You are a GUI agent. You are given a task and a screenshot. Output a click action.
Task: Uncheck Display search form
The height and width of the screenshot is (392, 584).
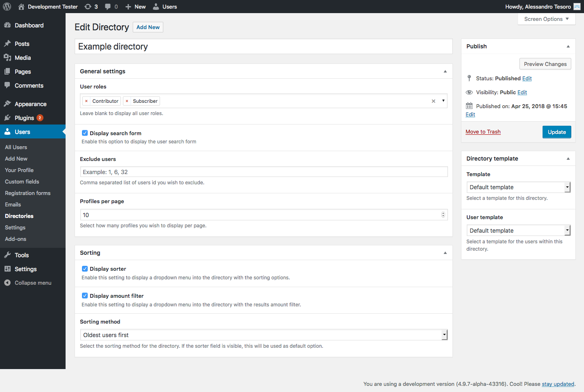click(84, 133)
